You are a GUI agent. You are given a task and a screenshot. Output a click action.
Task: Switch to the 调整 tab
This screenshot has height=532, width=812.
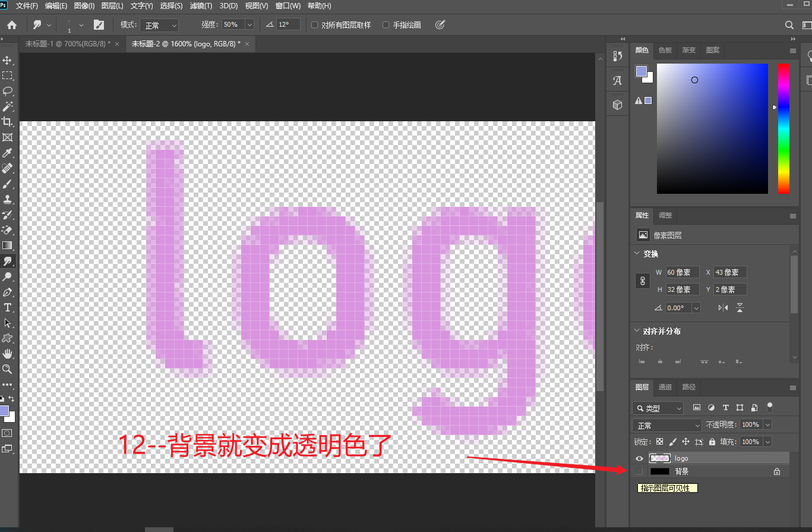(665, 215)
